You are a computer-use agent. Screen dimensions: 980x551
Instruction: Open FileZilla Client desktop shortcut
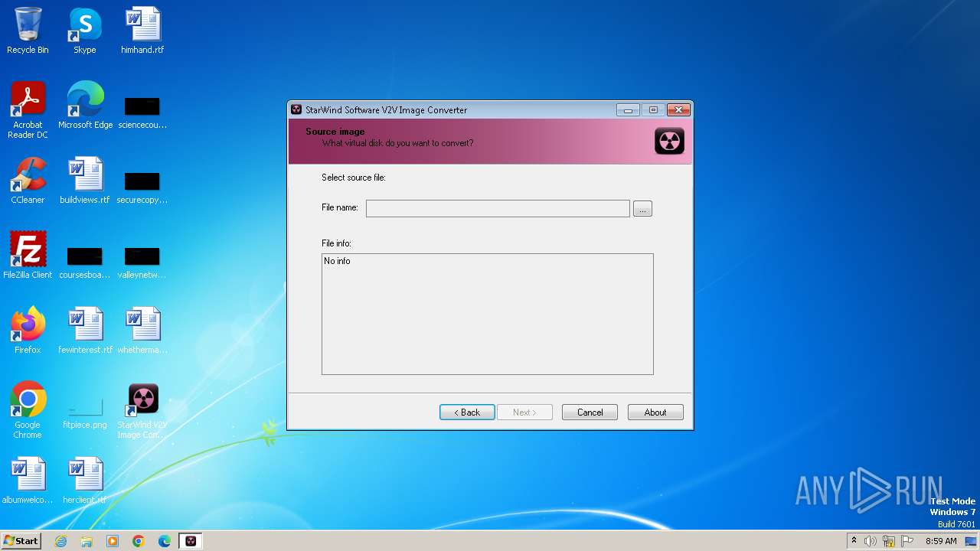pos(28,256)
